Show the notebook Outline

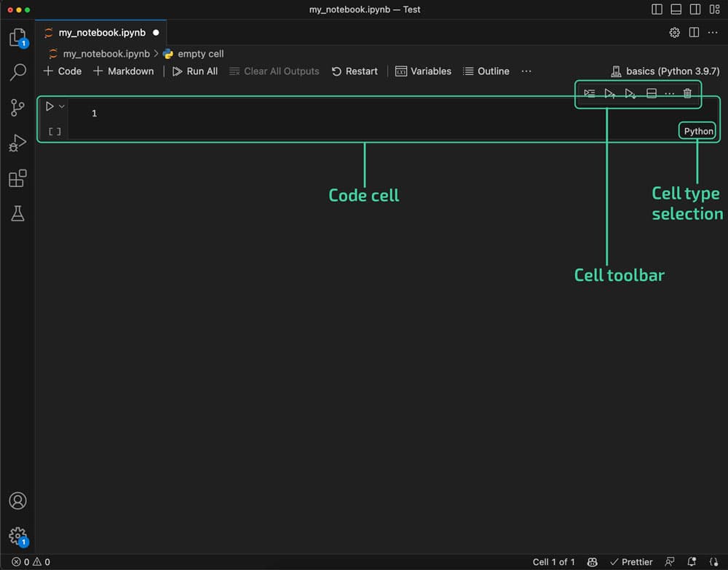[486, 71]
